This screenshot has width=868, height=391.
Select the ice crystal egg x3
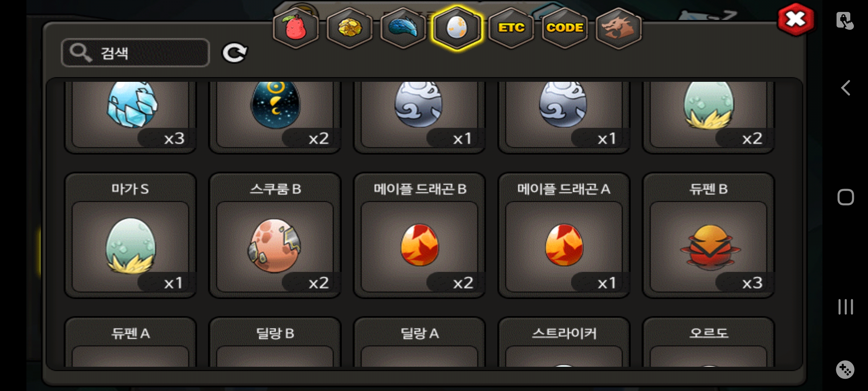[130, 117]
